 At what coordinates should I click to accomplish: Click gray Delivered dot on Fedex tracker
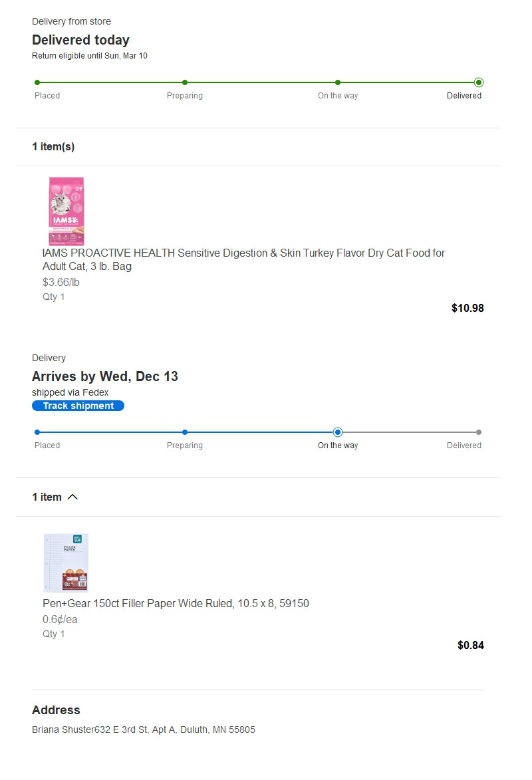[x=479, y=432]
